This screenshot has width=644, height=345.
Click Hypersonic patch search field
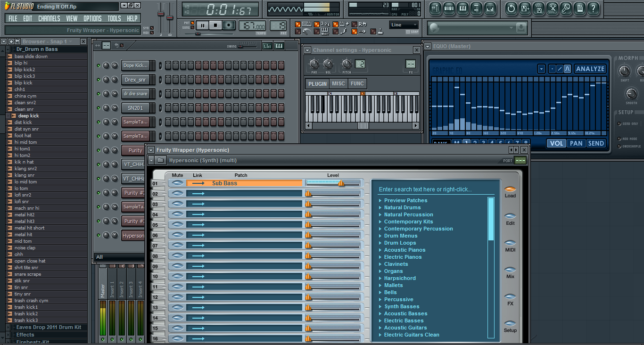pos(436,189)
